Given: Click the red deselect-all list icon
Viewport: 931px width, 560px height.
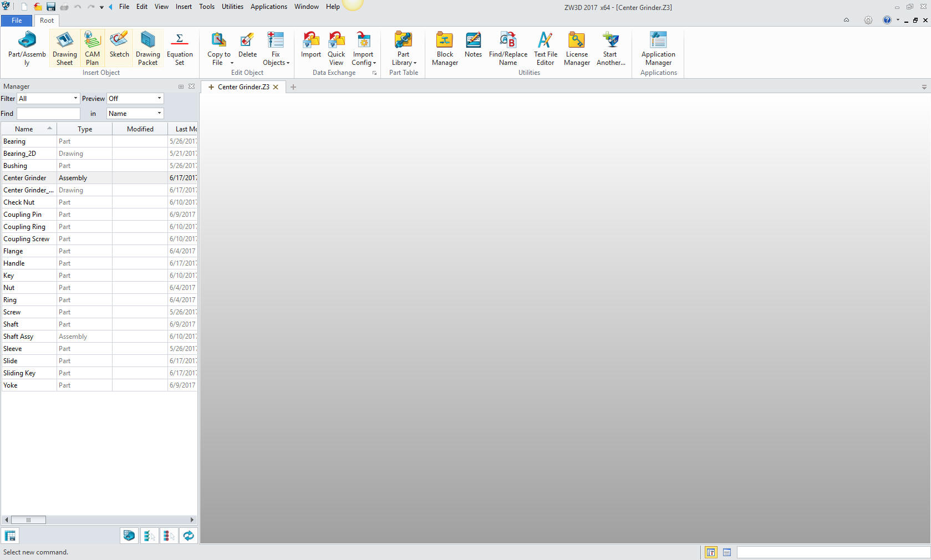Looking at the screenshot, I should 169,536.
